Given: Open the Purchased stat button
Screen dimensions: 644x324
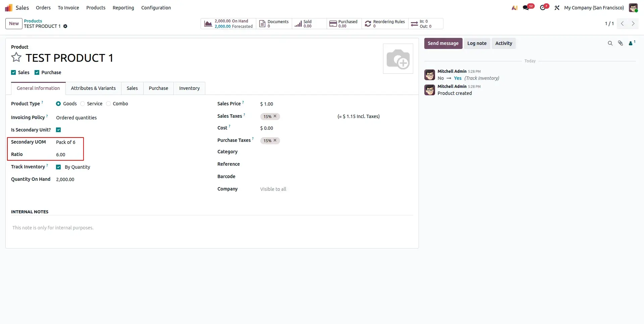Looking at the screenshot, I should [x=344, y=24].
